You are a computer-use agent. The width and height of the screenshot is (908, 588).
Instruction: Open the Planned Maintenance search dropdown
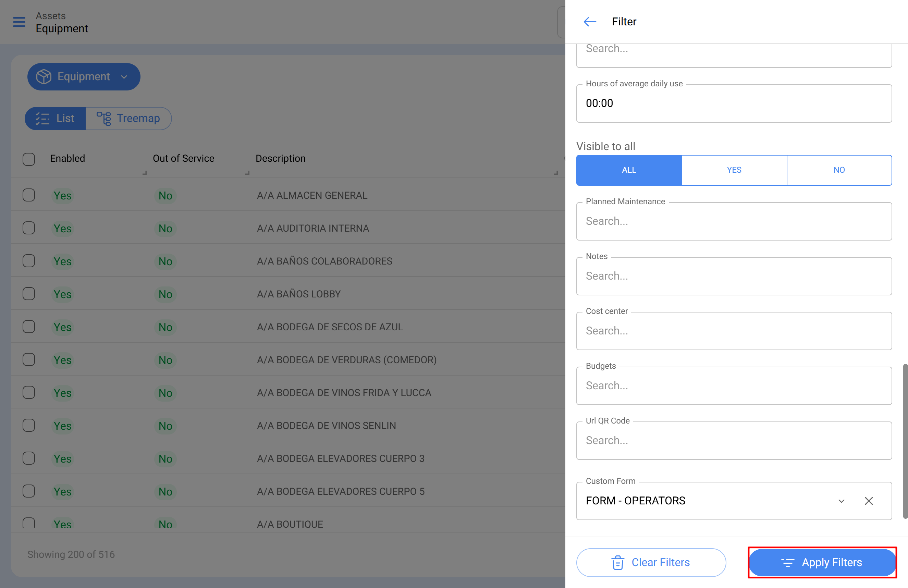point(734,221)
